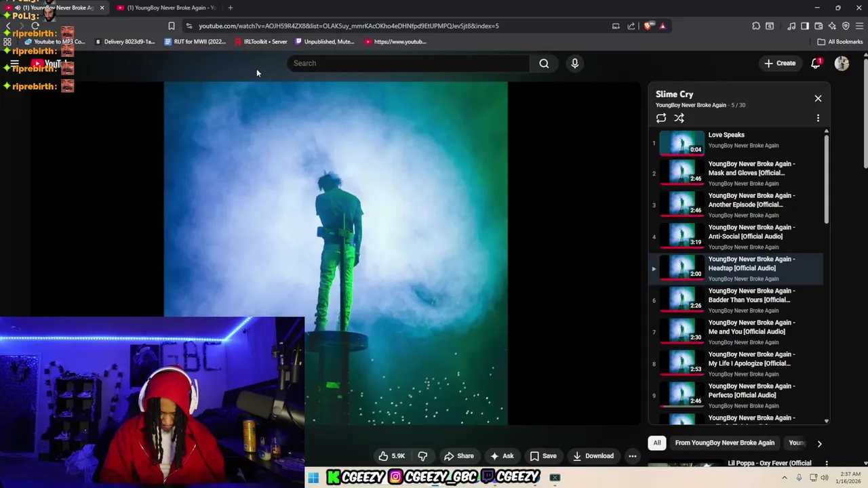Screen dimensions: 868x488
Task: Click playlist scrollbar down arrow
Action: [x=826, y=421]
